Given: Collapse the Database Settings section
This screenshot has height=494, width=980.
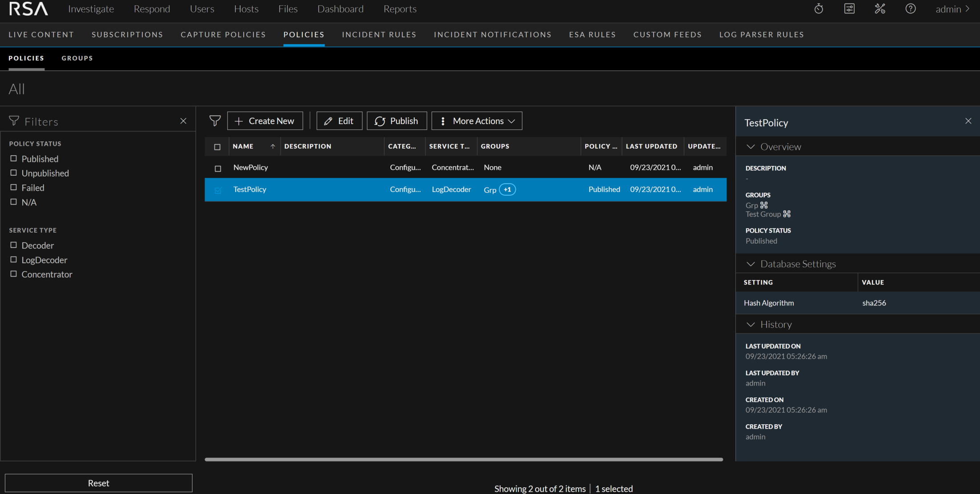Looking at the screenshot, I should click(751, 264).
